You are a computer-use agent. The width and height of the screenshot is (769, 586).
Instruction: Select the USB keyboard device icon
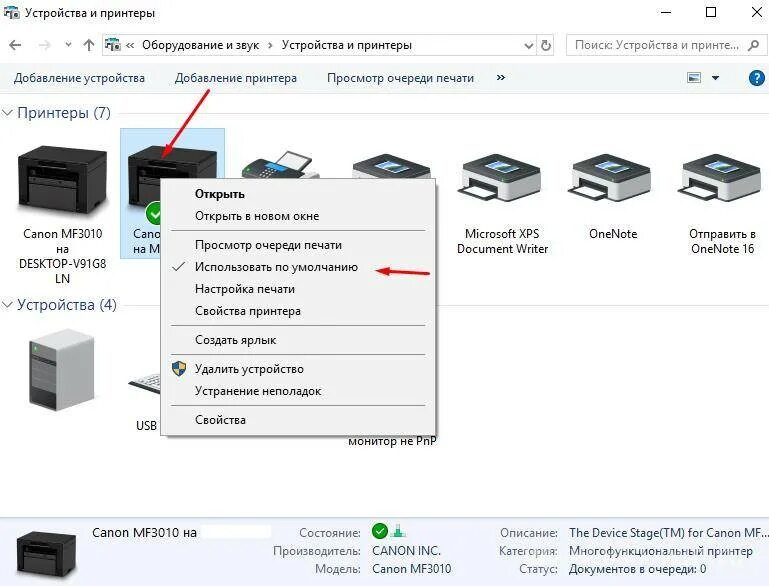(x=144, y=383)
